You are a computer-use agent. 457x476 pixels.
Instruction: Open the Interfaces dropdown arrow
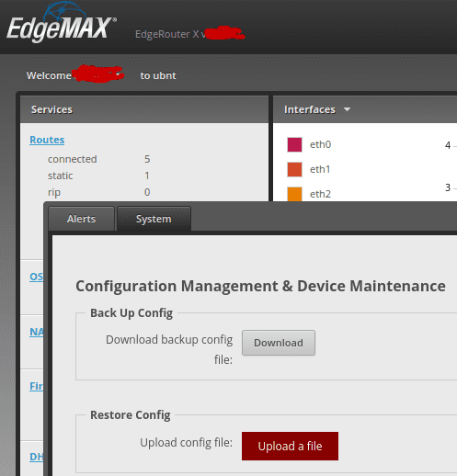coord(347,109)
